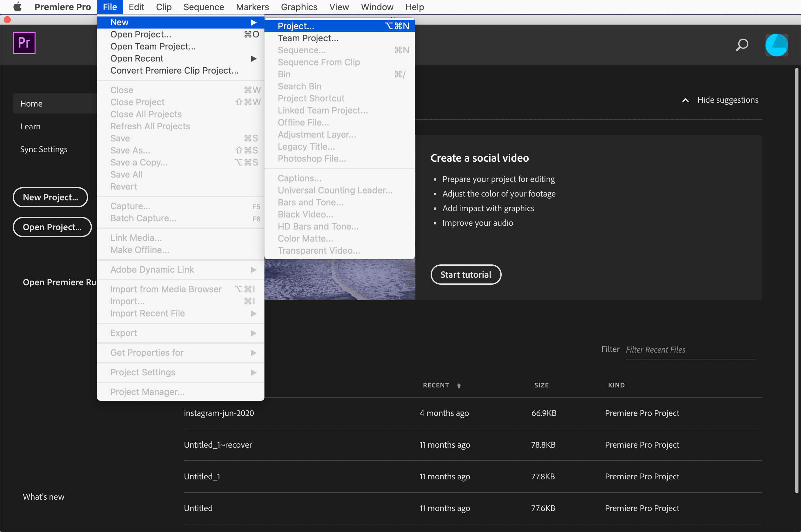The image size is (801, 532).
Task: Go to the Learn sidebar tab
Action: pyautogui.click(x=30, y=127)
